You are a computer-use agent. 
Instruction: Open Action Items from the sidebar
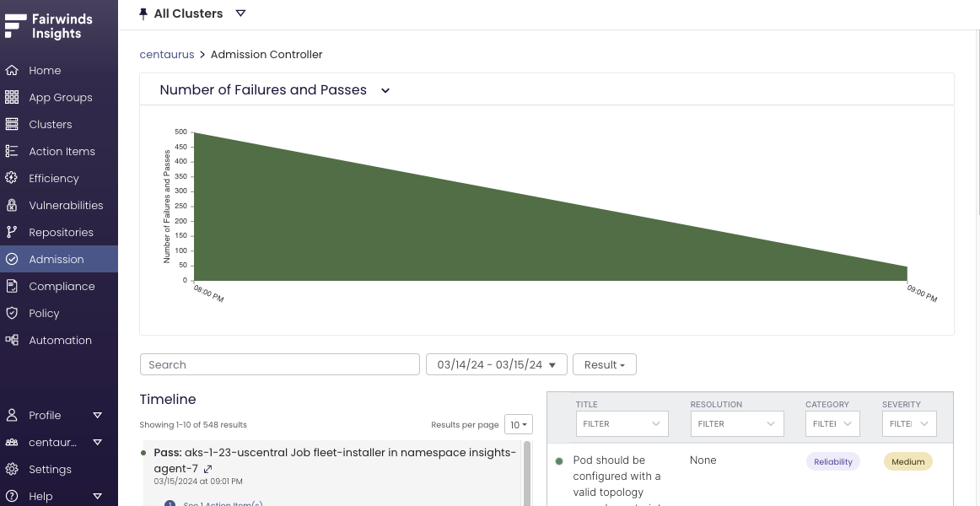[x=12, y=151]
